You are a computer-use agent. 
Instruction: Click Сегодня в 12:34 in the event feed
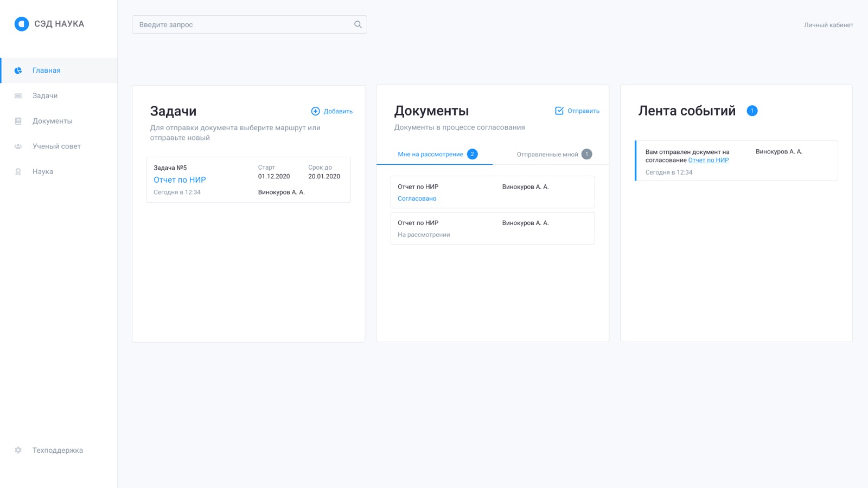point(669,172)
